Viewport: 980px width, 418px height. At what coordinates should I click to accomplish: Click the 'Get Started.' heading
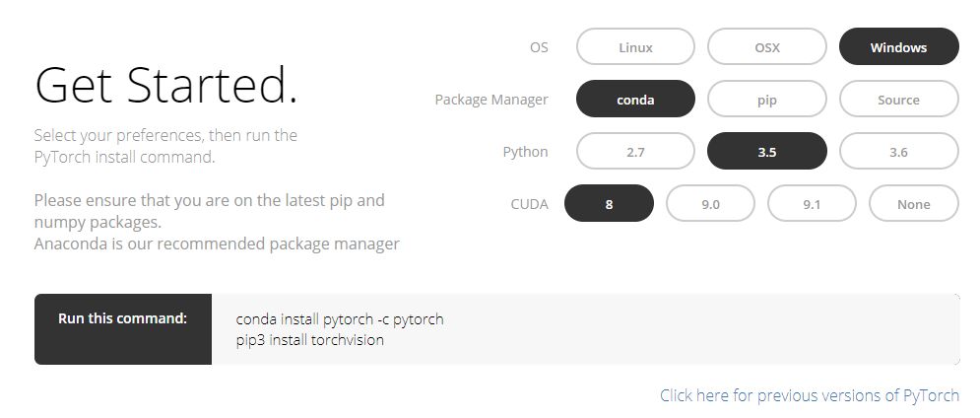[x=165, y=86]
